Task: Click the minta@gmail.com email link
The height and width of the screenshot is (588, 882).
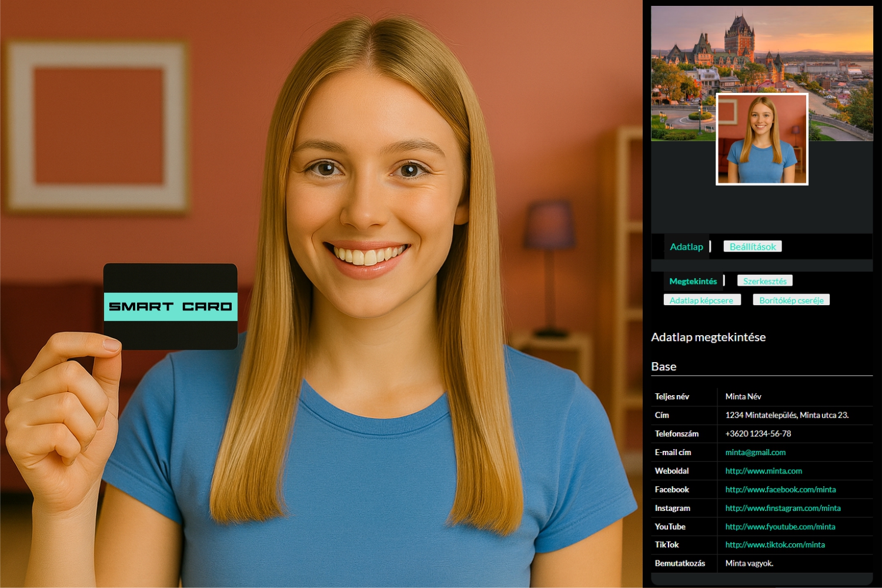Action: click(x=755, y=452)
